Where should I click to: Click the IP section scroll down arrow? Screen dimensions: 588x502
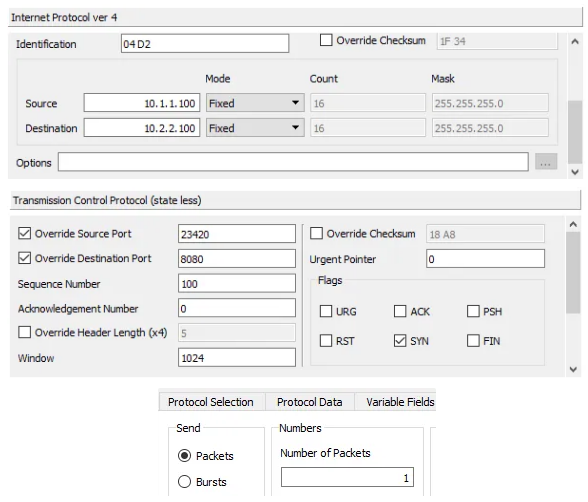coord(575,172)
